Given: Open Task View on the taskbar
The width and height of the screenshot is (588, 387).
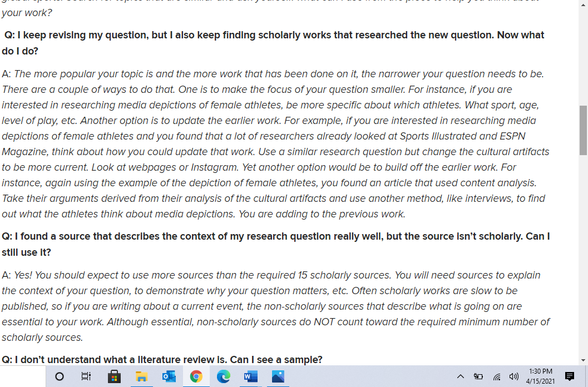Looking at the screenshot, I should pos(86,376).
